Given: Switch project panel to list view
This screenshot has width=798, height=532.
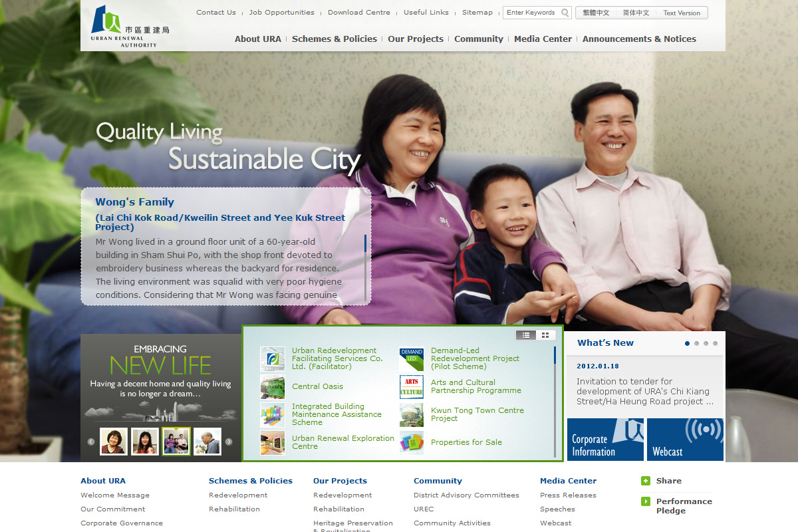Looking at the screenshot, I should coord(526,335).
